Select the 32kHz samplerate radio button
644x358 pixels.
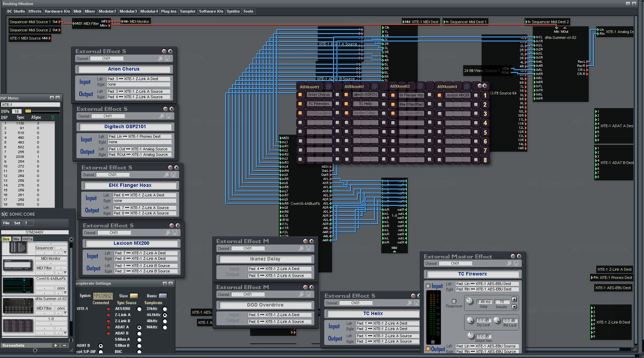coord(165,309)
